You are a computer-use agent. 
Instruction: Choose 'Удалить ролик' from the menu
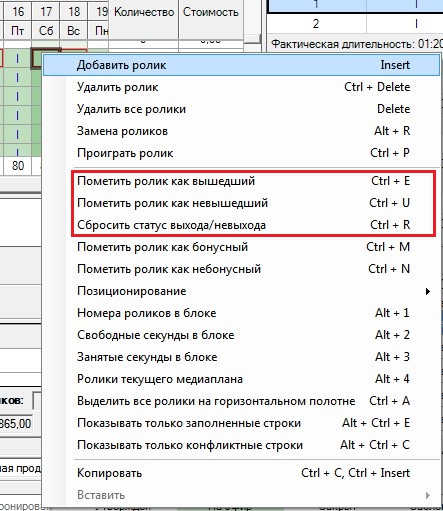[241, 87]
